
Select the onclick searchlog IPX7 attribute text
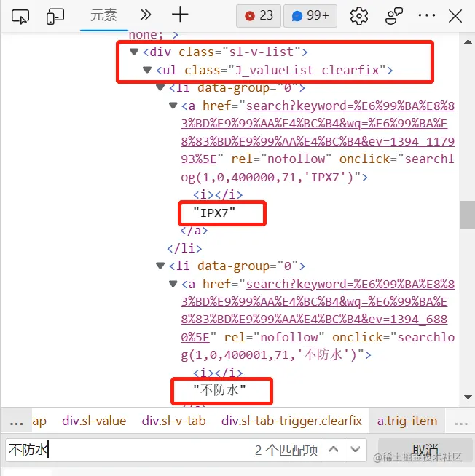pyautogui.click(x=318, y=168)
